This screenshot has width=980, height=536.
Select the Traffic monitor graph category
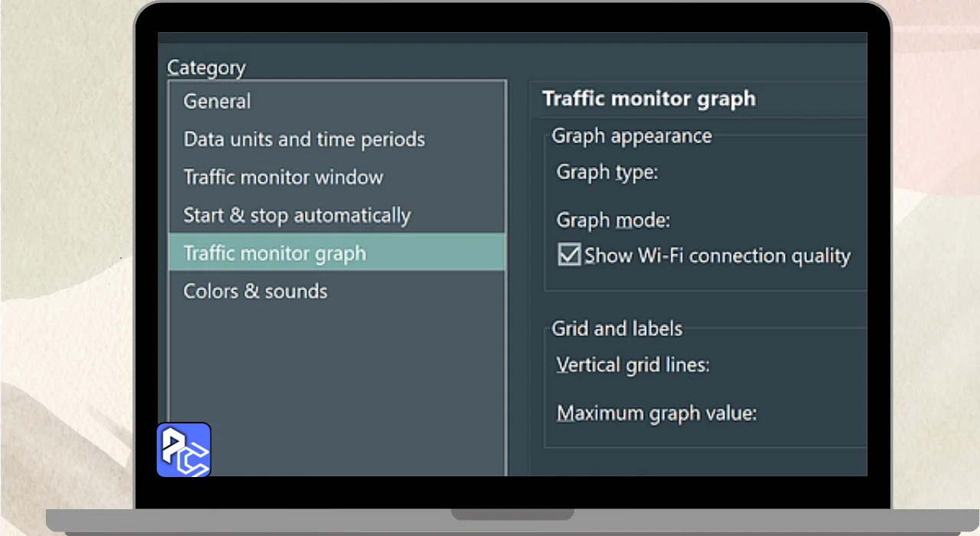(337, 253)
